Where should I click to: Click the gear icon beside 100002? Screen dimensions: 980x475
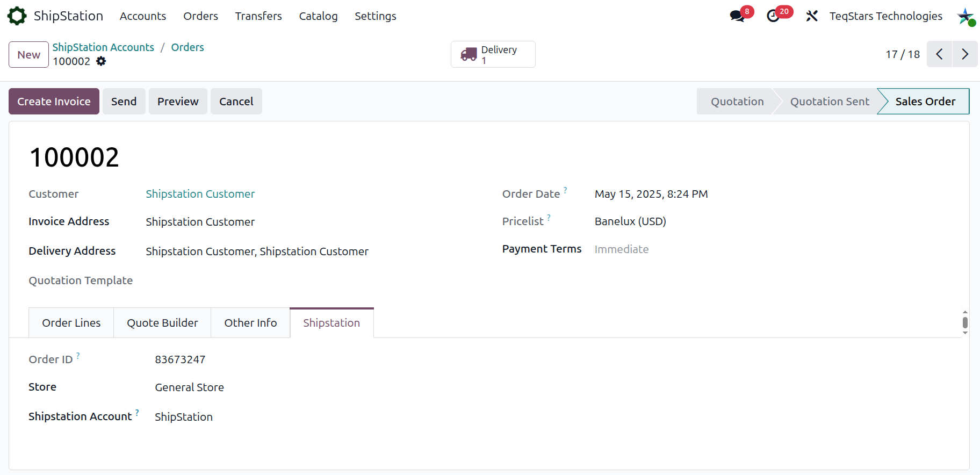(x=101, y=61)
